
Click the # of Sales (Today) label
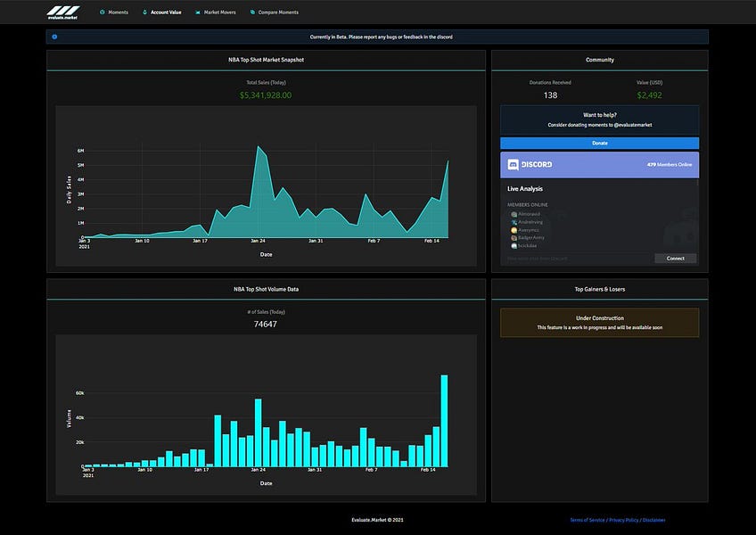(267, 312)
